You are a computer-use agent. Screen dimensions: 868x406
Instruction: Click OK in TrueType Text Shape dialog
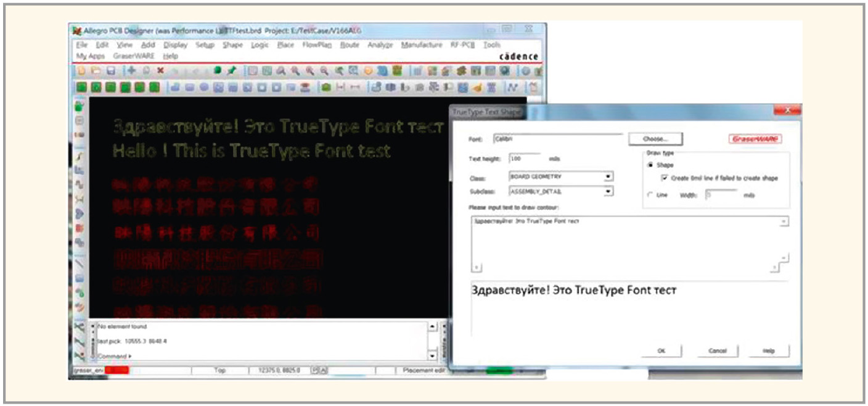point(661,350)
